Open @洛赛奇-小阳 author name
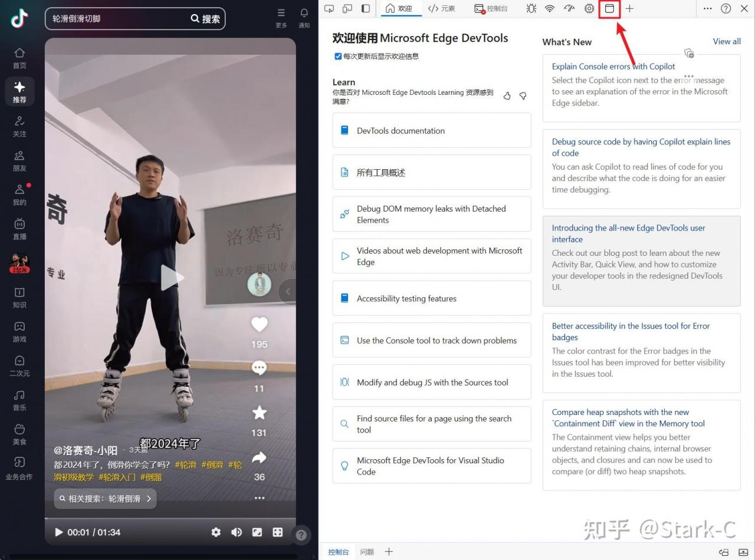This screenshot has height=560, width=755. click(x=86, y=451)
